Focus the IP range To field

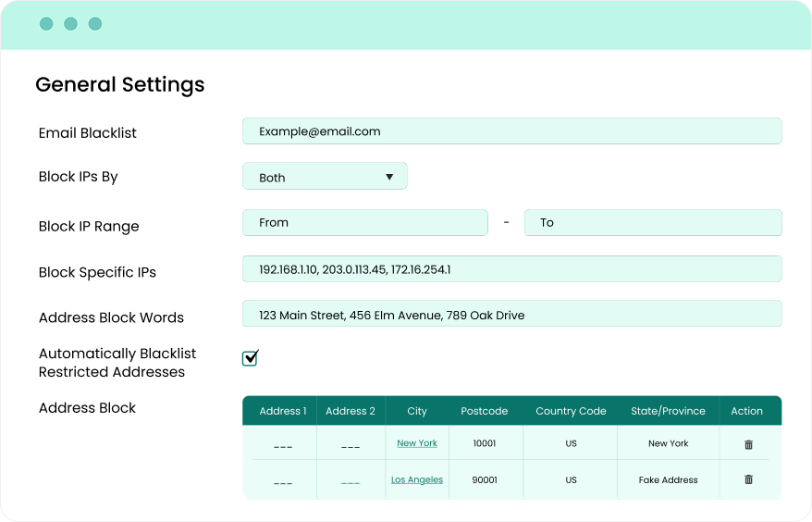(652, 223)
